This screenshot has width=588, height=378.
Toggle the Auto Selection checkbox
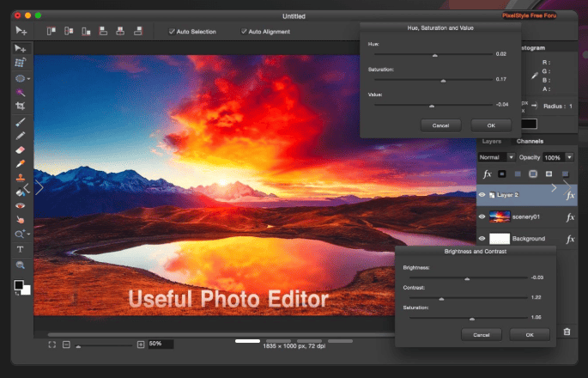point(172,32)
